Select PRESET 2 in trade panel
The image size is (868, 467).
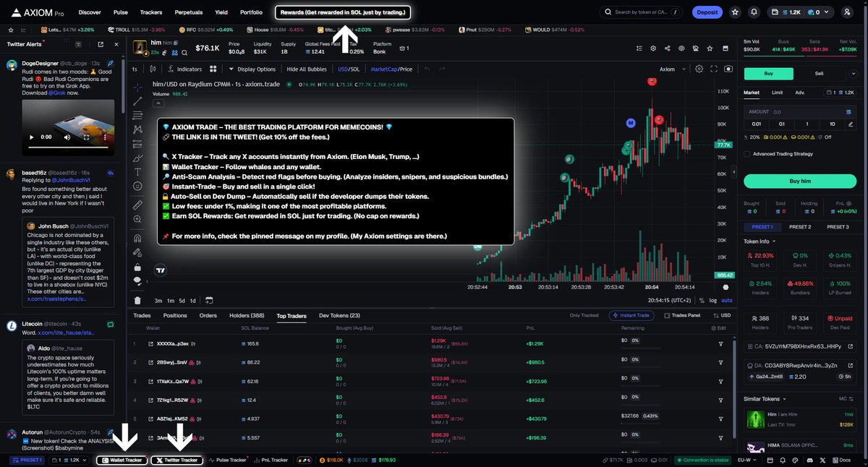[x=799, y=227]
